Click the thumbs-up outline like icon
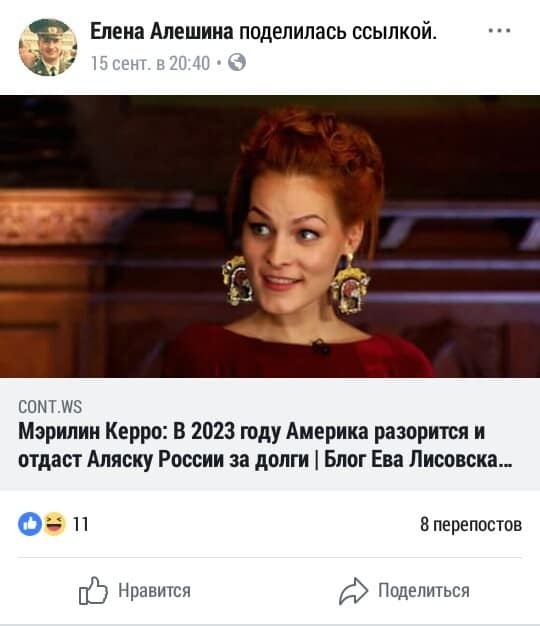 93,590
